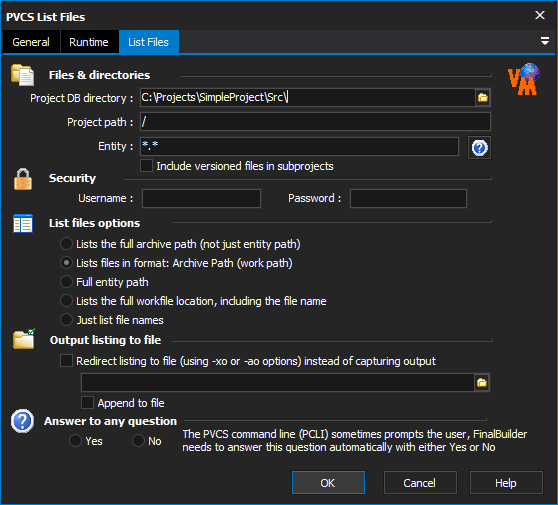Viewport: 558px width, 505px height.
Task: Click the Entity help question mark icon
Action: 479,147
